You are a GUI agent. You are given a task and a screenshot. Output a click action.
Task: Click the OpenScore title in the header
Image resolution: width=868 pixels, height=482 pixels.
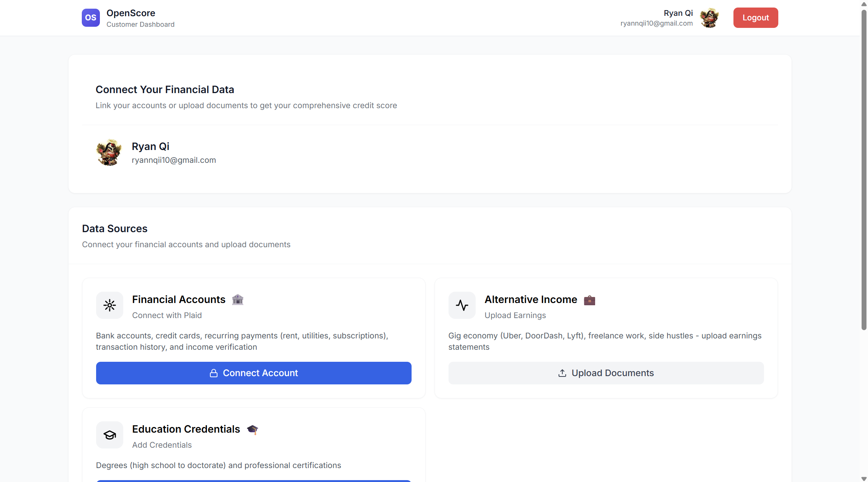point(131,13)
